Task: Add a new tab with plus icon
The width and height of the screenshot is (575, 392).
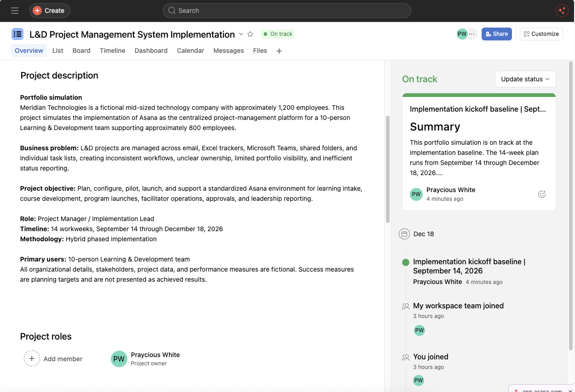Action: pyautogui.click(x=279, y=51)
